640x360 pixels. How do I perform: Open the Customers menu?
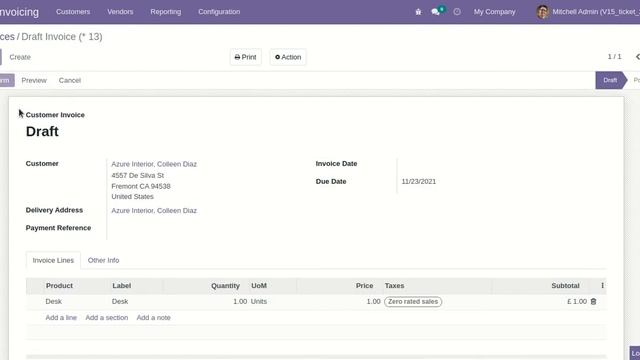pos(73,12)
